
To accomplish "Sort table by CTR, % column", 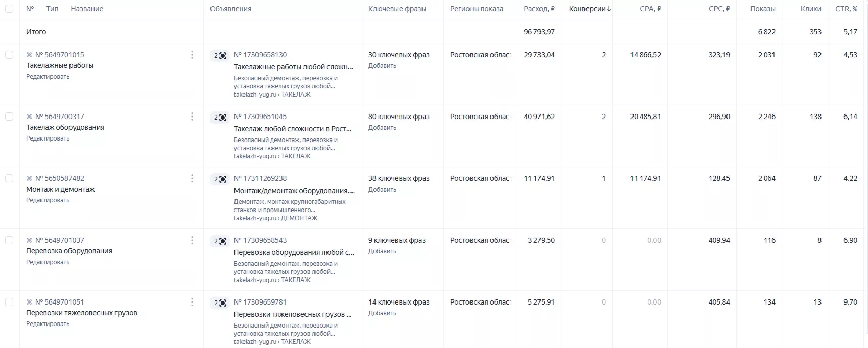I will tap(846, 9).
